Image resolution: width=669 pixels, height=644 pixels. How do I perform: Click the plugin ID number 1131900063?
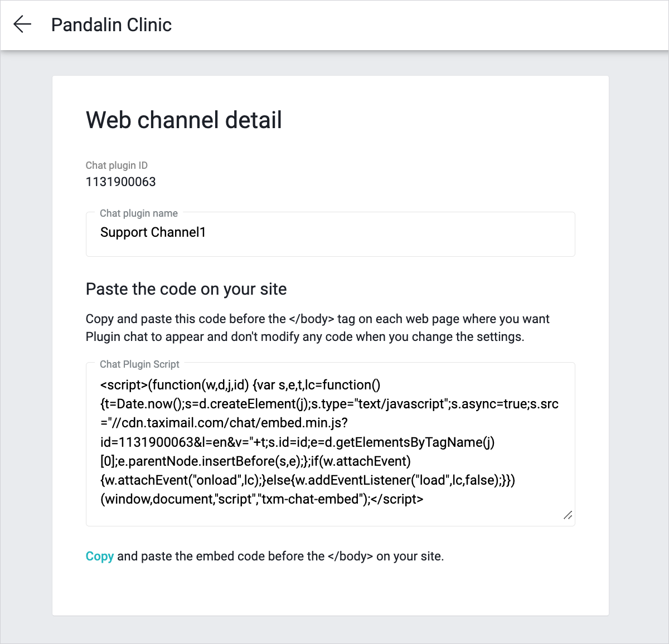point(120,182)
